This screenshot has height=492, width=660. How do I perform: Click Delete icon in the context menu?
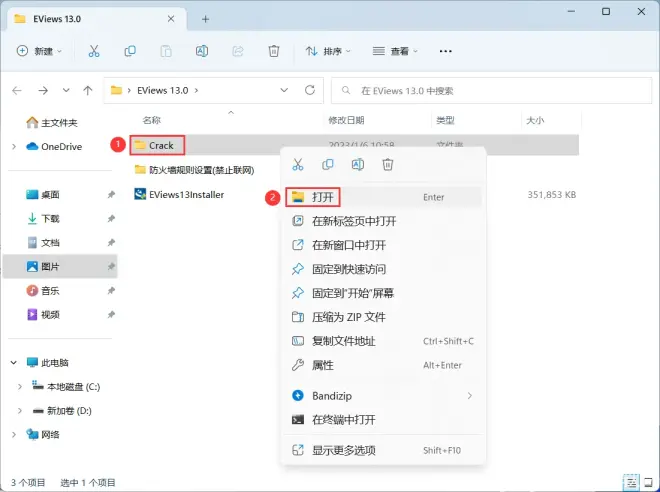(388, 165)
